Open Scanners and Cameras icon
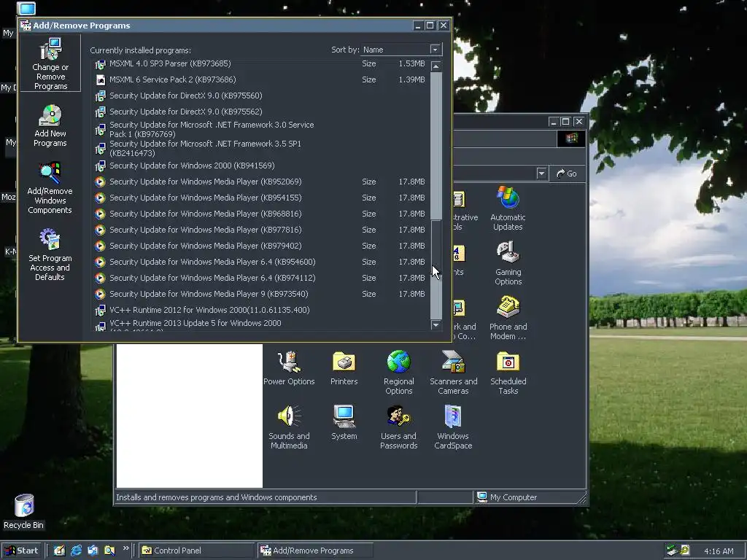 pyautogui.click(x=453, y=373)
